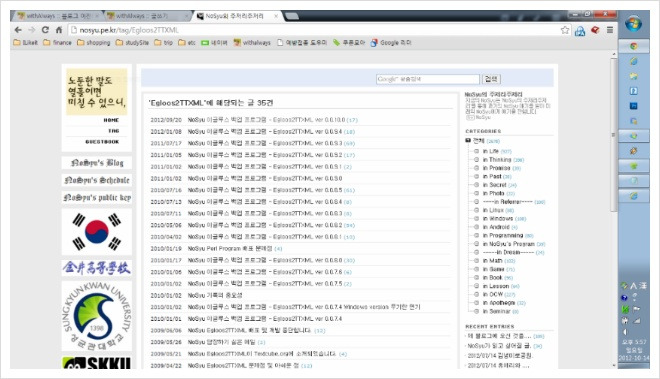Select the 'in Programming' category
The width and height of the screenshot is (660, 379).
pos(503,235)
